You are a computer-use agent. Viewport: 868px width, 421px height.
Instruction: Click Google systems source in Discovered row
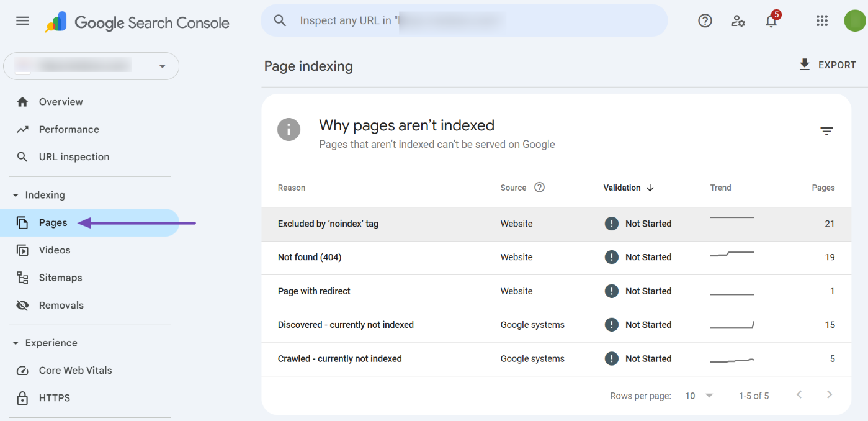pyautogui.click(x=532, y=325)
